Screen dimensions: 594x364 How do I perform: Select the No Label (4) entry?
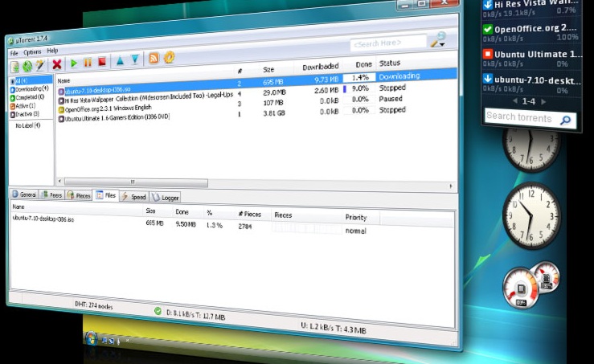pos(27,125)
